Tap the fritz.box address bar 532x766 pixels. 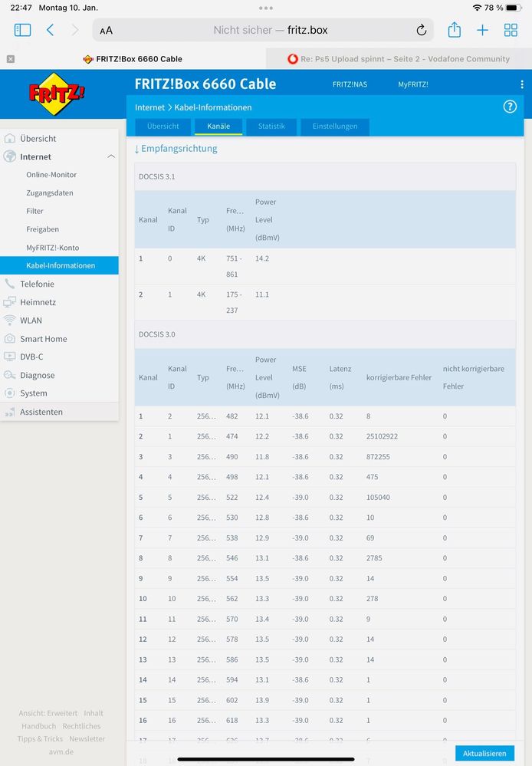263,31
